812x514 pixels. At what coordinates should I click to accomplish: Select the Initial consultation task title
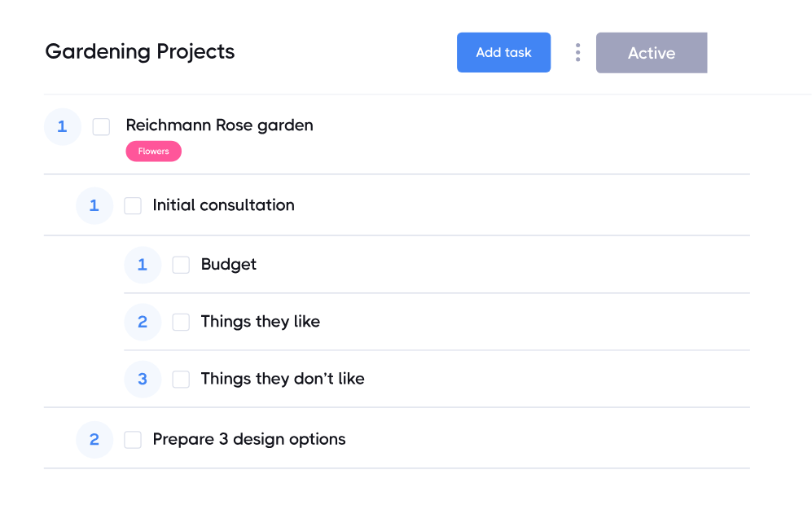[x=223, y=205]
